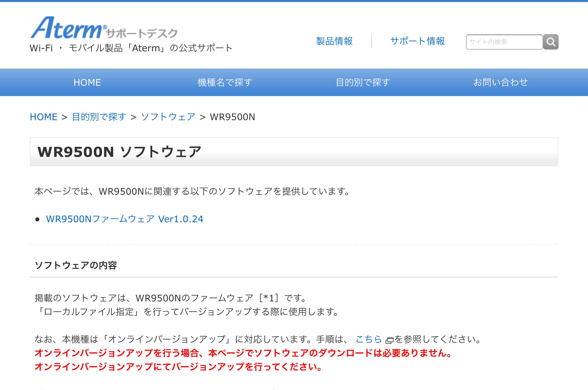
Task: Select HOME in the blue navigation bar
Action: pos(87,82)
